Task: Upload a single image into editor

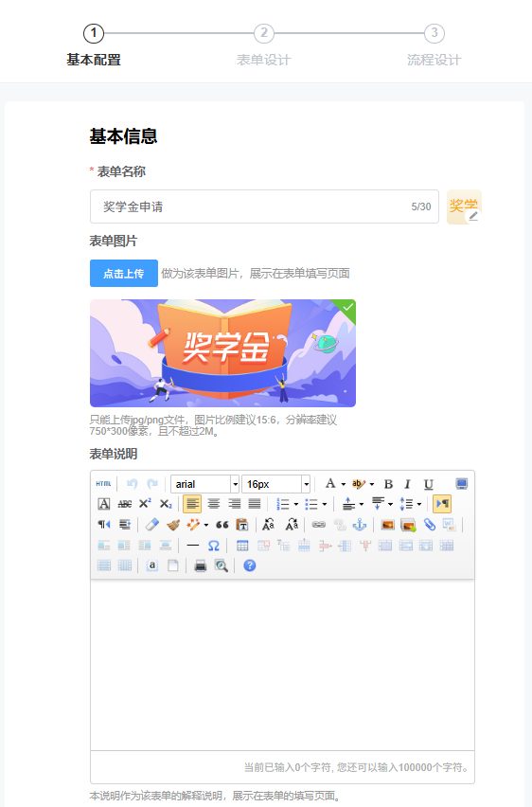Action: pyautogui.click(x=387, y=525)
